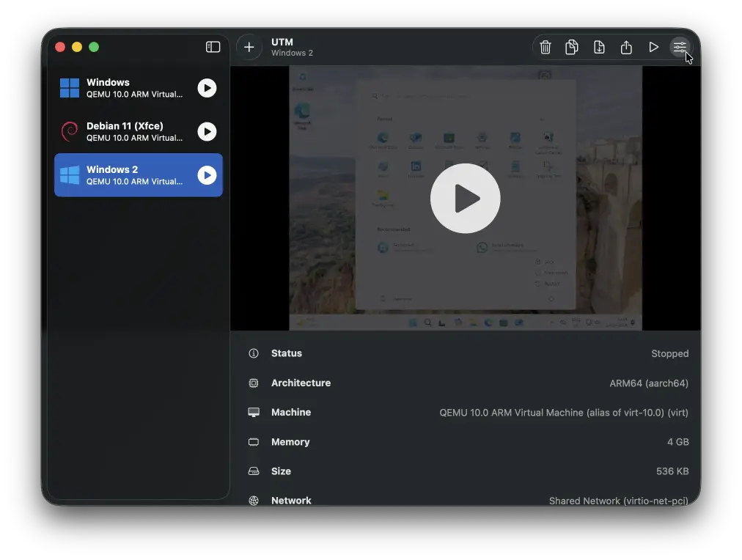Select Debian 11 (Xfce) in the sidebar
Viewport: 742px width, 560px height.
tap(138, 131)
